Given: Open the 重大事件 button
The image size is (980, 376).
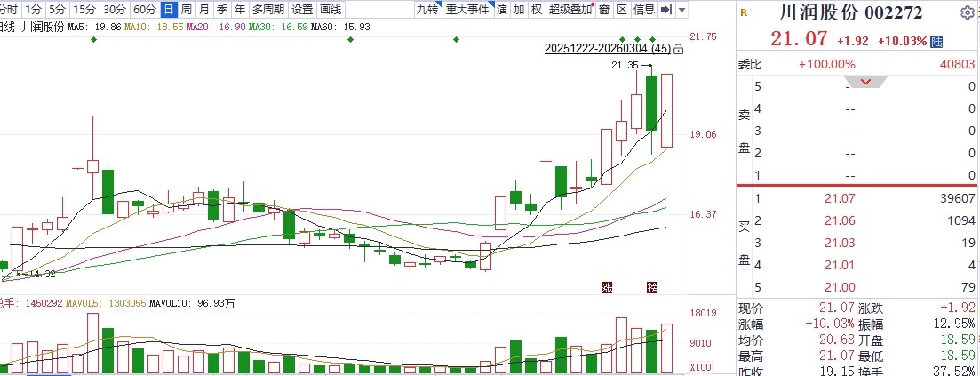Looking at the screenshot, I should coord(466,10).
